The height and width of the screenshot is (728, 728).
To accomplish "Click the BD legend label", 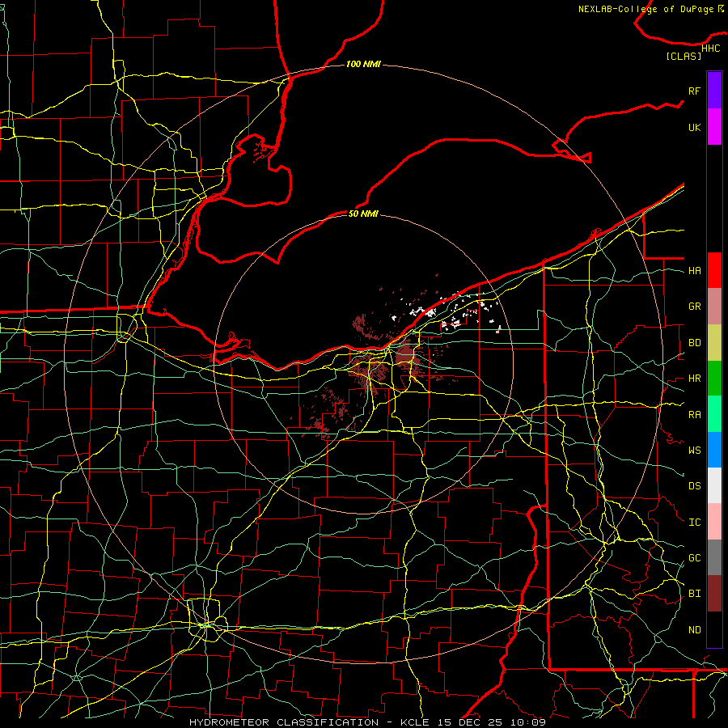I will 695,343.
